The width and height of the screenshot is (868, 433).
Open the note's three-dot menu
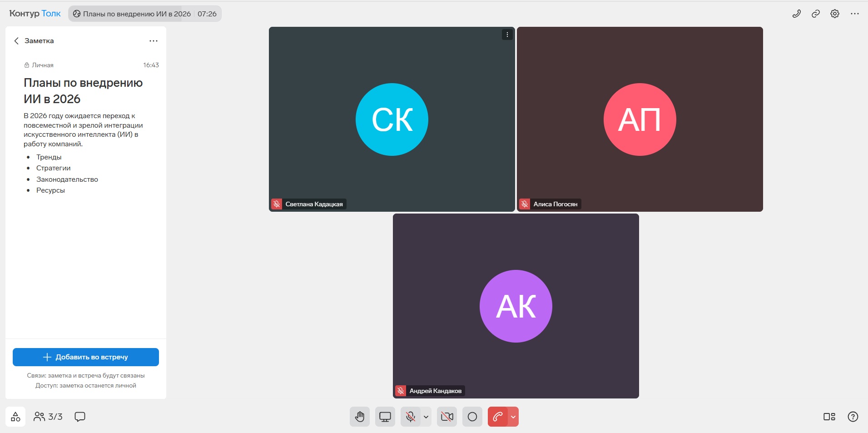(154, 41)
